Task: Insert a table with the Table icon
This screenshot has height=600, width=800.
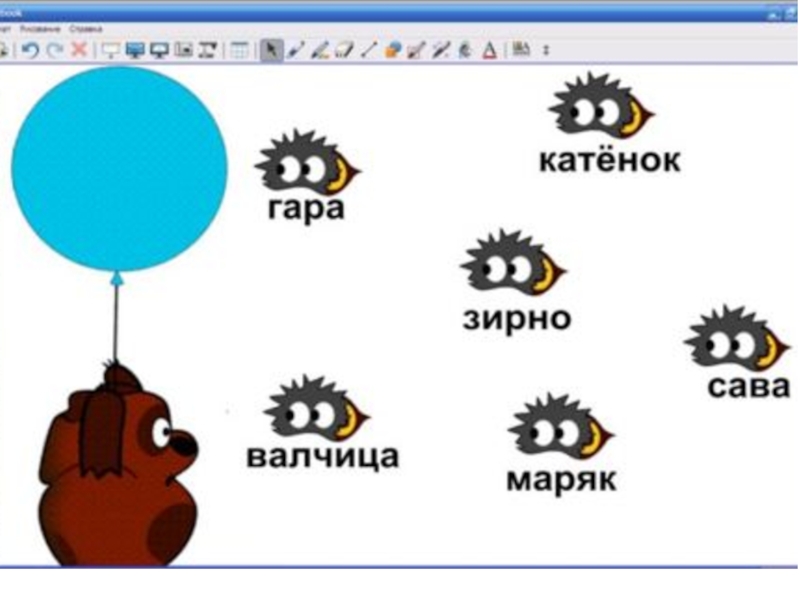Action: click(239, 50)
